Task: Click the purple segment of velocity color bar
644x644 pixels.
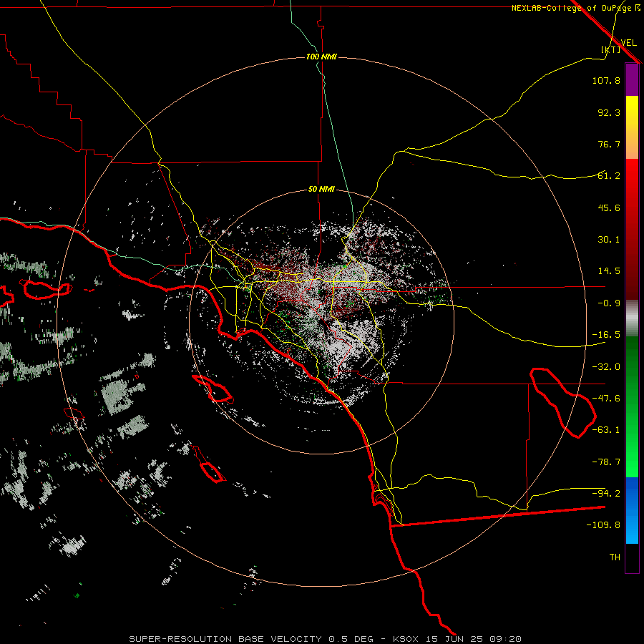Action: click(632, 80)
